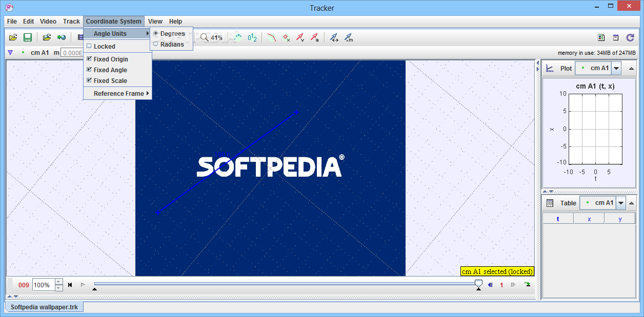Viewport: 644px width, 317px height.
Task: Open the Help menu
Action: pyautogui.click(x=175, y=22)
